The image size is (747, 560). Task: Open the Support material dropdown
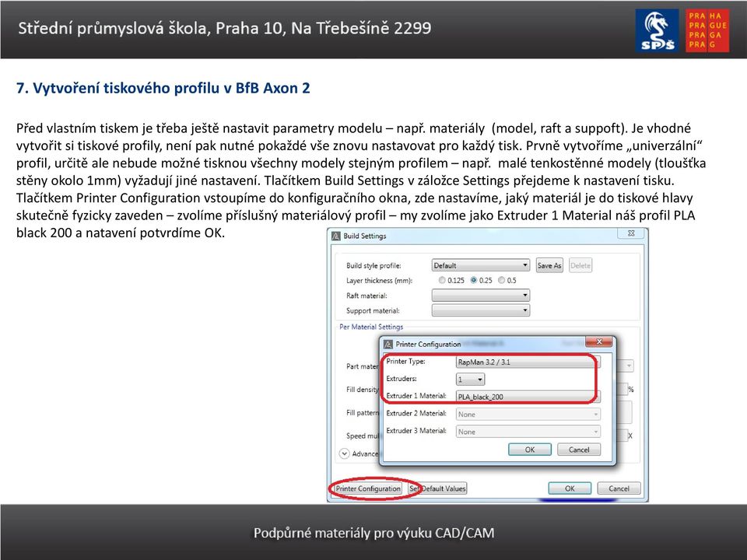(x=481, y=310)
